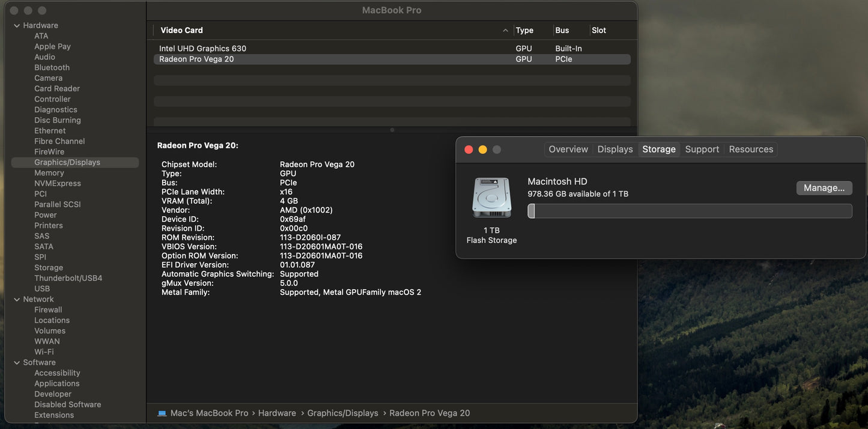Select the Intel UHD Graphics 630 row
Image resolution: width=868 pixels, height=429 pixels.
202,49
